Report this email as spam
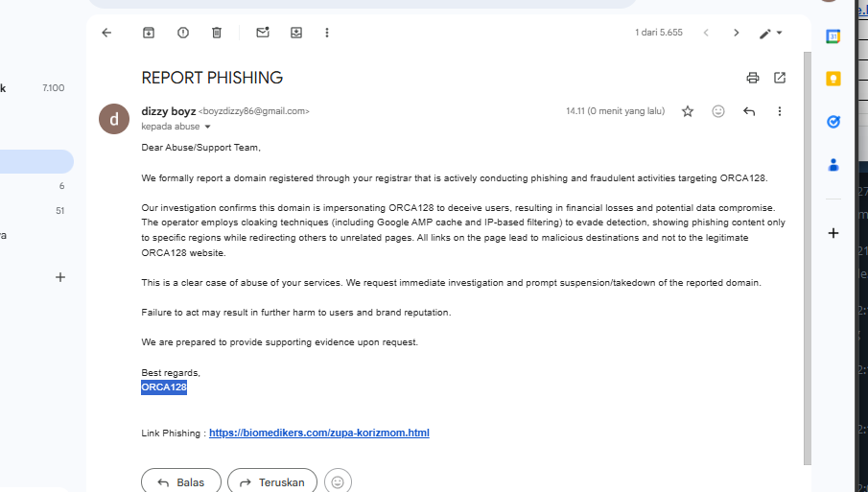Viewport: 868px width, 492px height. [x=183, y=33]
